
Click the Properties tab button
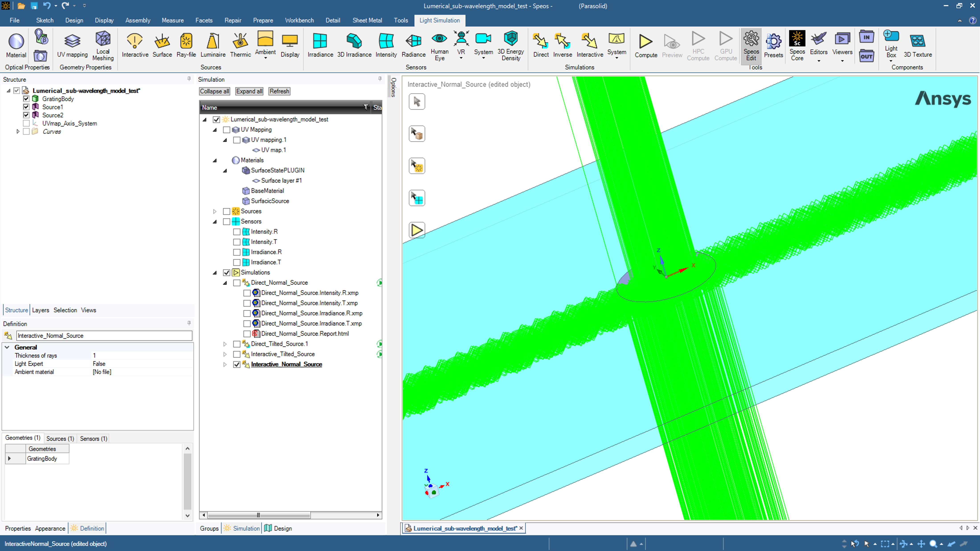[18, 529]
